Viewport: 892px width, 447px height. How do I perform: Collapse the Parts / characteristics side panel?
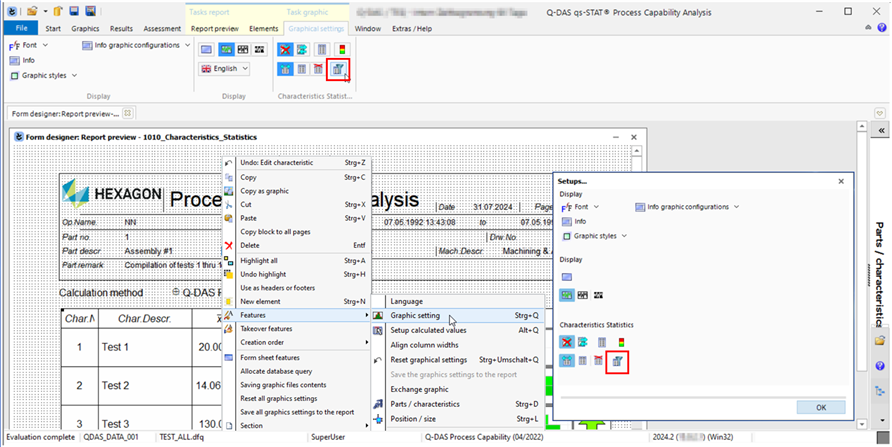[x=881, y=130]
